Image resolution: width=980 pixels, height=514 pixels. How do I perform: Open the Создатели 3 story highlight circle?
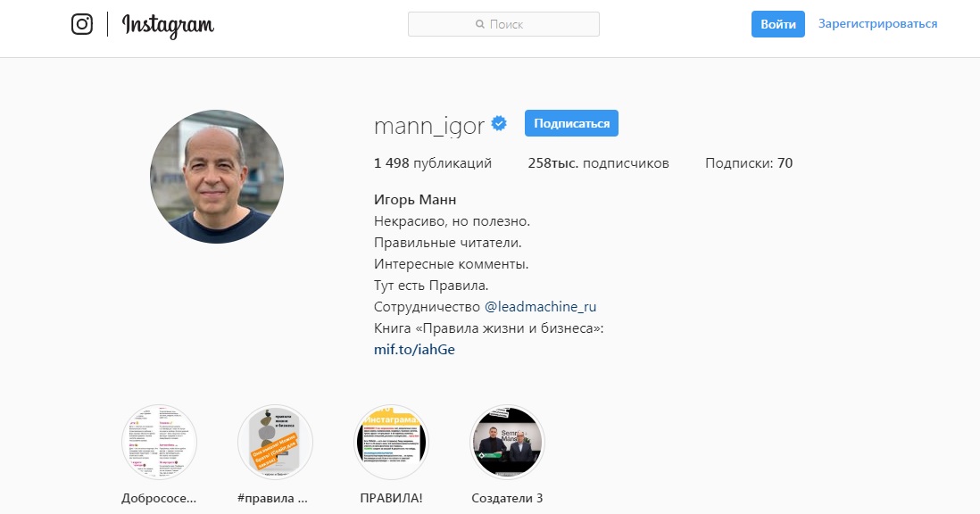508,443
